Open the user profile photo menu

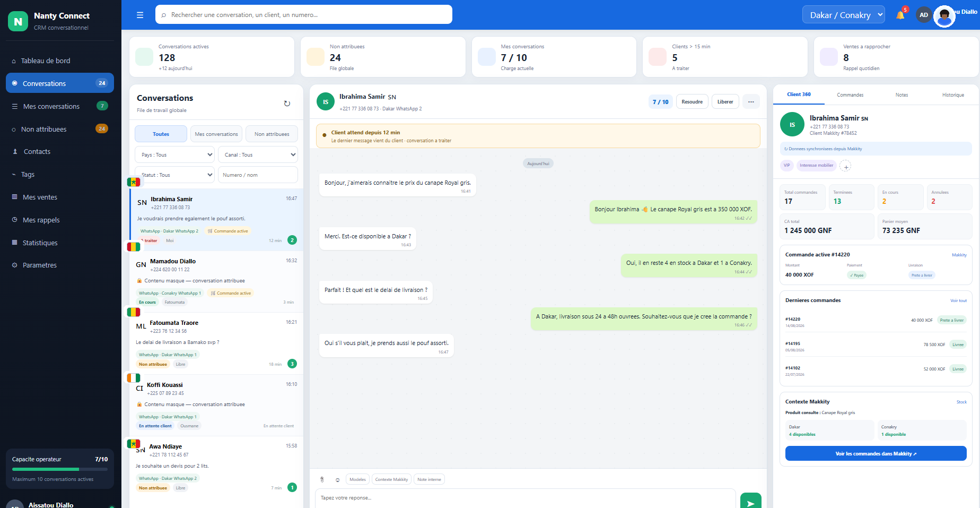944,16
